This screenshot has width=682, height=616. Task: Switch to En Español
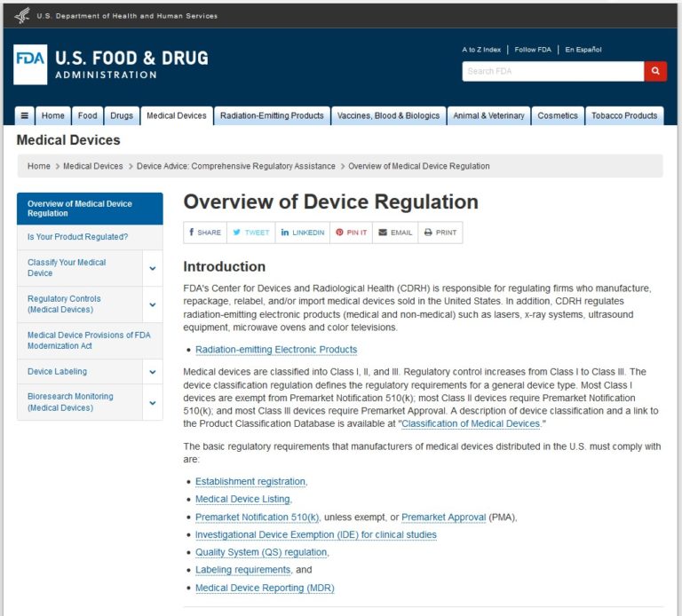[583, 50]
